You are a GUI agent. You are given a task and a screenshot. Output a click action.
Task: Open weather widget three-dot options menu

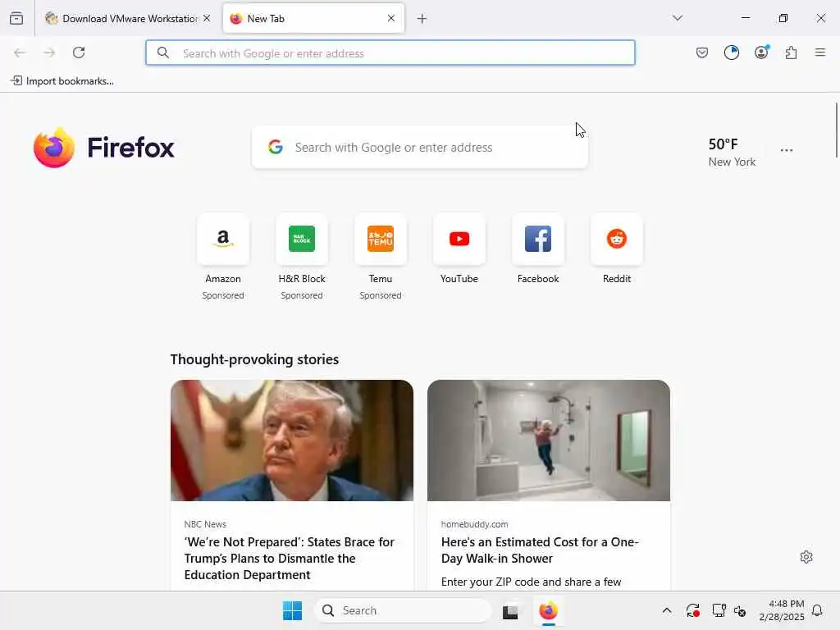click(x=787, y=151)
